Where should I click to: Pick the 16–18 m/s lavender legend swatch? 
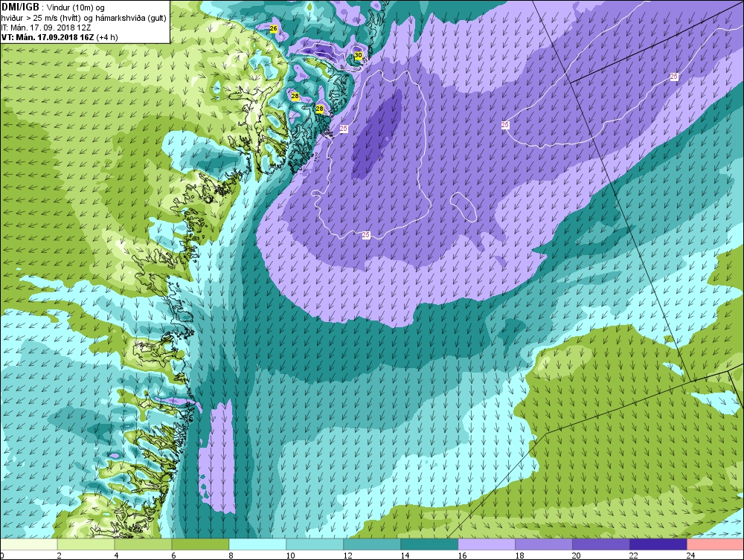tap(487, 544)
